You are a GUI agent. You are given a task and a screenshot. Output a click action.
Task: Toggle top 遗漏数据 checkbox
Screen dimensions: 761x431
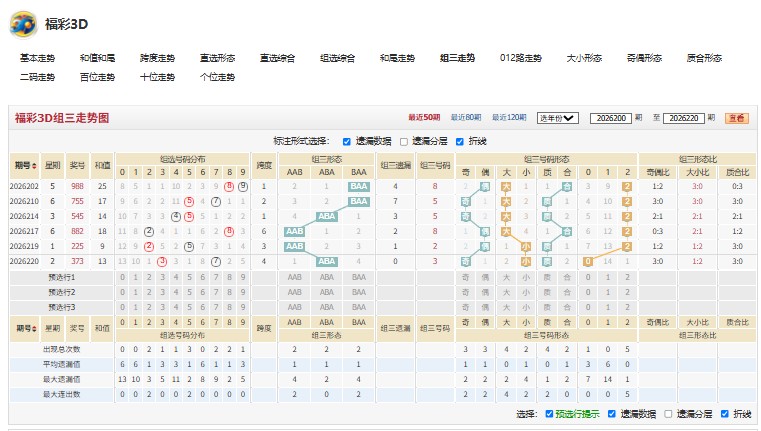[x=347, y=142]
